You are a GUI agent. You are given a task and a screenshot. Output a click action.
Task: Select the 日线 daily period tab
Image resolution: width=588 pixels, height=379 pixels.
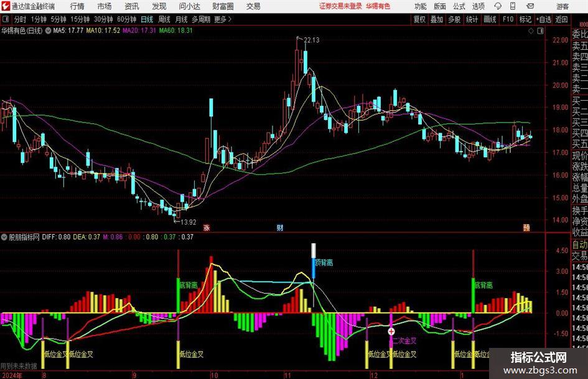tap(147, 19)
